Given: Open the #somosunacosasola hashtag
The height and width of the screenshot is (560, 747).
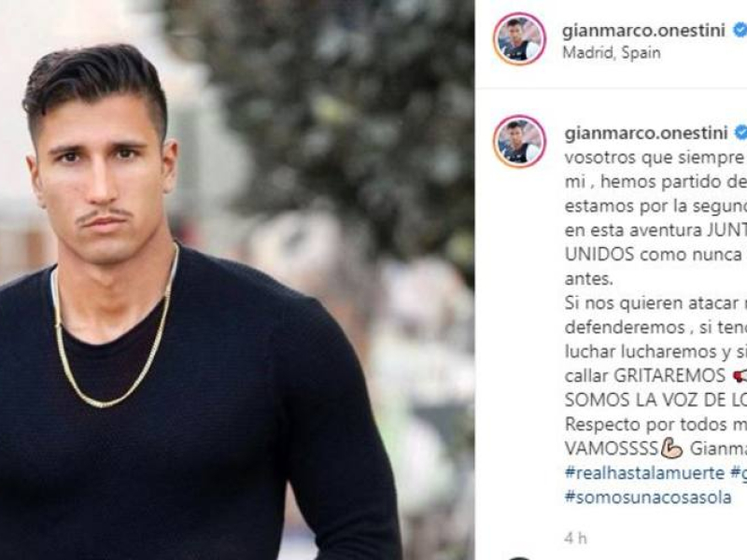Looking at the screenshot, I should pyautogui.click(x=648, y=497).
